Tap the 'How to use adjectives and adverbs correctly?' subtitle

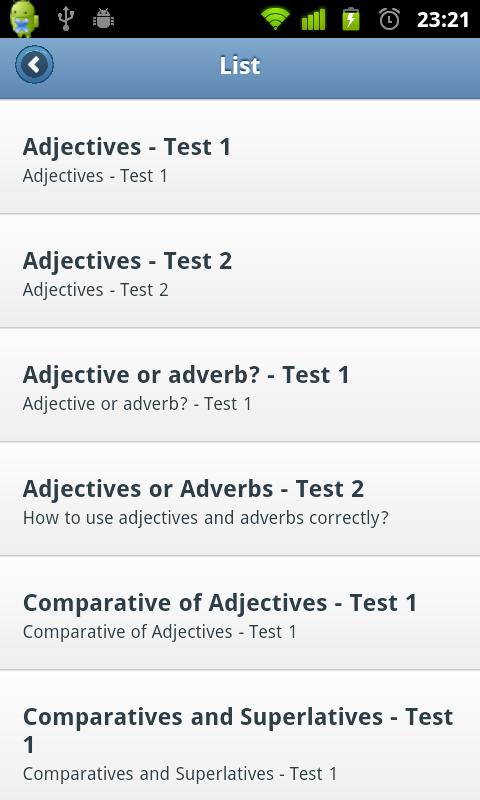(206, 518)
